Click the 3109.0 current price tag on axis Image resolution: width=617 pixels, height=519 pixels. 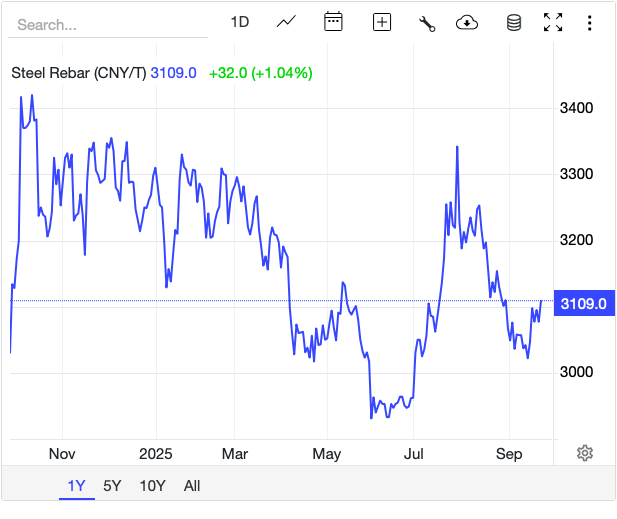tap(583, 304)
